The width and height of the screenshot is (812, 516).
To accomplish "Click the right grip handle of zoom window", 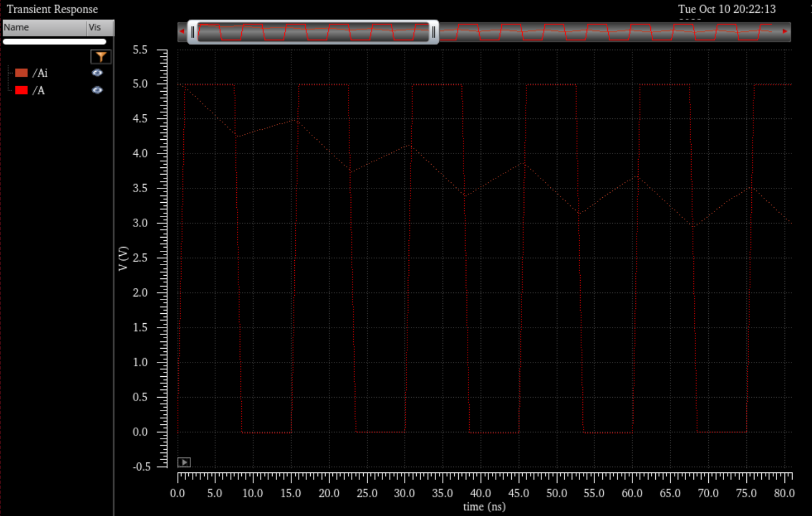I will pyautogui.click(x=434, y=32).
